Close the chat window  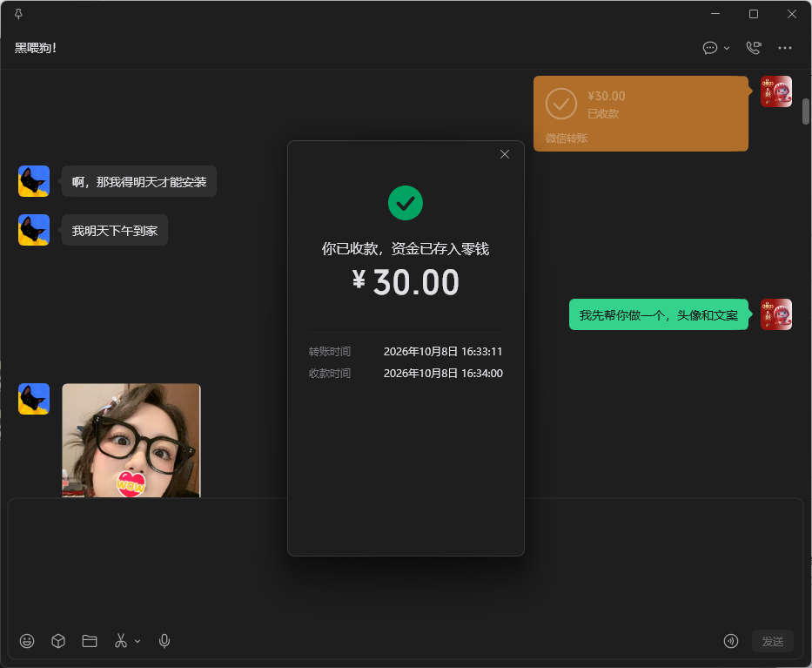pos(792,14)
